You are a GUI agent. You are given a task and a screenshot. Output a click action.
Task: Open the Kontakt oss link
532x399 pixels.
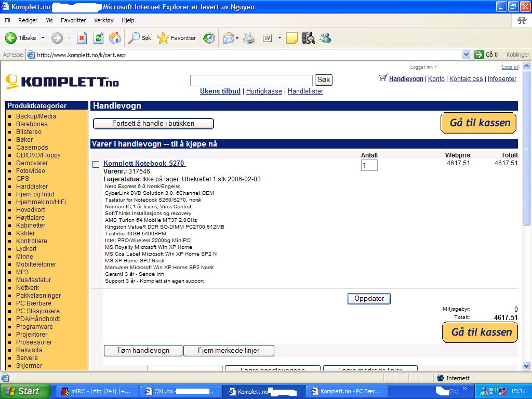[x=466, y=79]
